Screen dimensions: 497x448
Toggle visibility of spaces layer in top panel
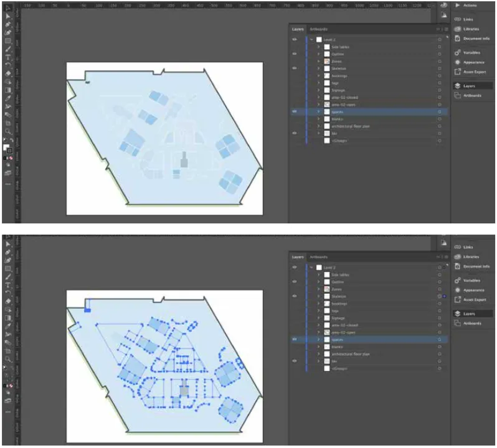tap(295, 112)
